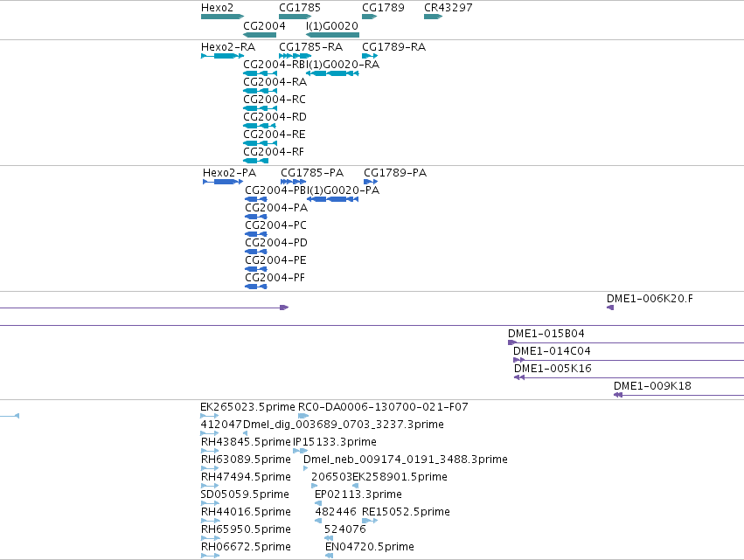Image resolution: width=744 pixels, height=560 pixels.
Task: Select the l(1)G0020 gene arrow
Action: click(332, 35)
